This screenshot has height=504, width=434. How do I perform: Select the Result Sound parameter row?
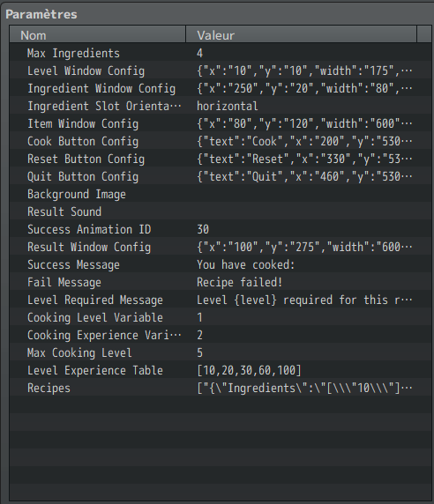[x=221, y=211]
